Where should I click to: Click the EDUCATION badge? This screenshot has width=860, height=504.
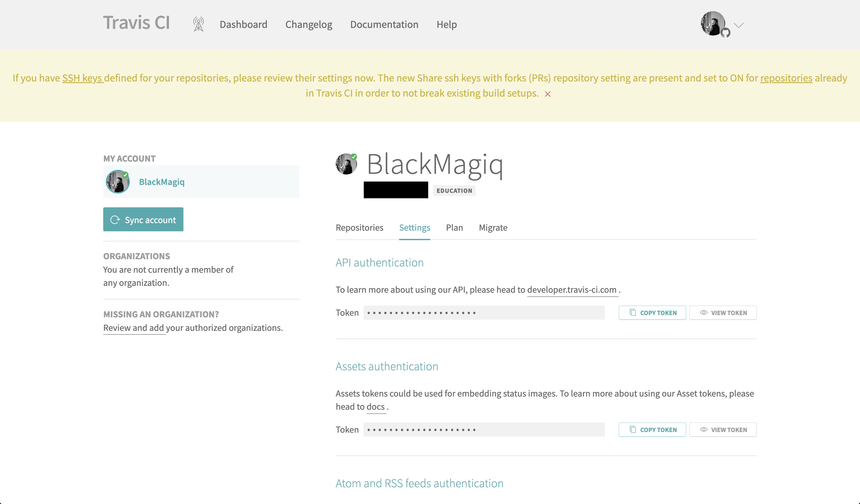click(454, 191)
